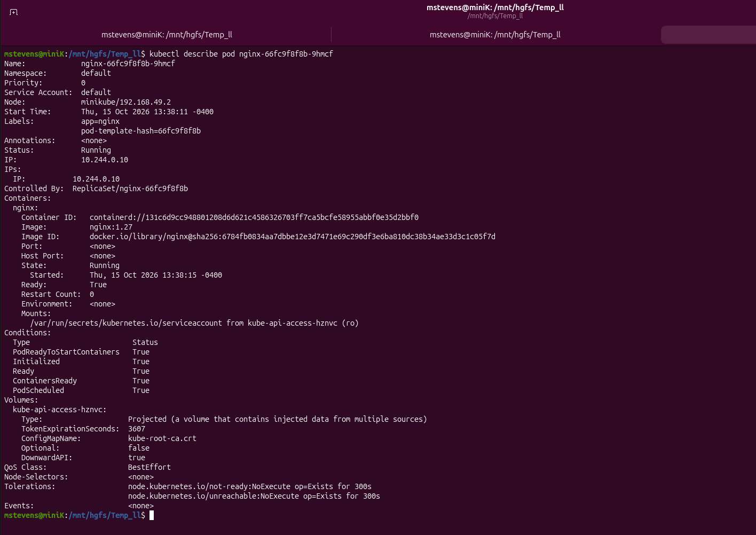
Task: Click the BestEffort QoS Class value
Action: (x=149, y=467)
